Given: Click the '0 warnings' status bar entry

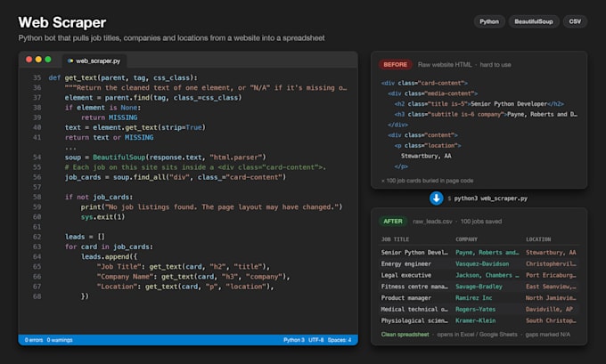Looking at the screenshot, I should [x=60, y=340].
